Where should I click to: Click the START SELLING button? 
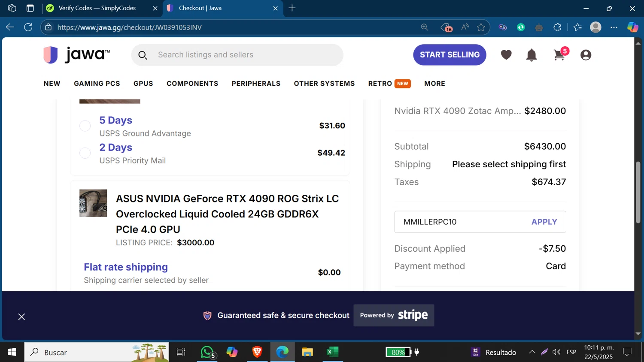click(450, 55)
